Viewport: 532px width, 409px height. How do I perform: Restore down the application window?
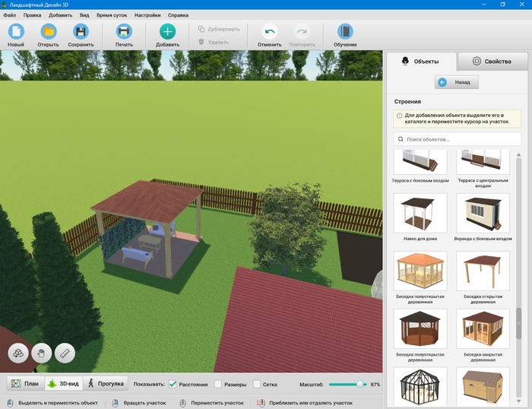pyautogui.click(x=503, y=5)
